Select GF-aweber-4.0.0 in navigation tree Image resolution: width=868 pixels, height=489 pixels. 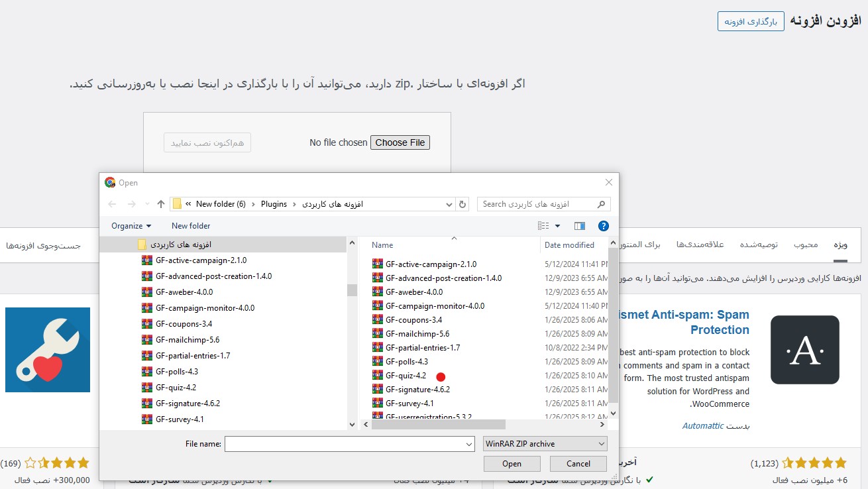[184, 292]
